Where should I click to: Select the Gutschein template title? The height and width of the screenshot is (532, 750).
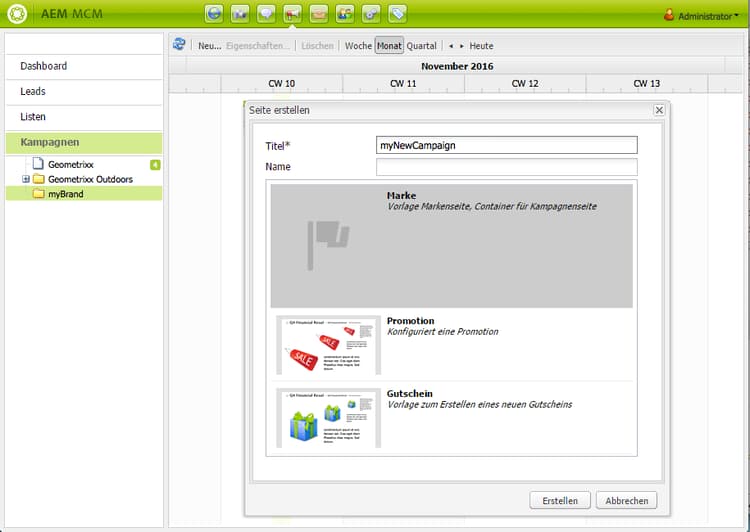click(x=409, y=393)
